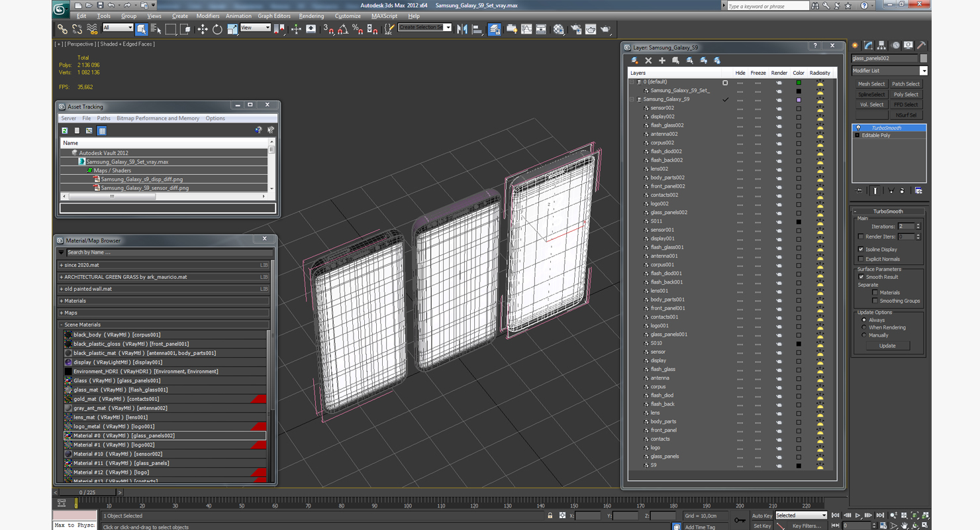
Task: Open the Hierarchy command panel tab
Action: [881, 46]
